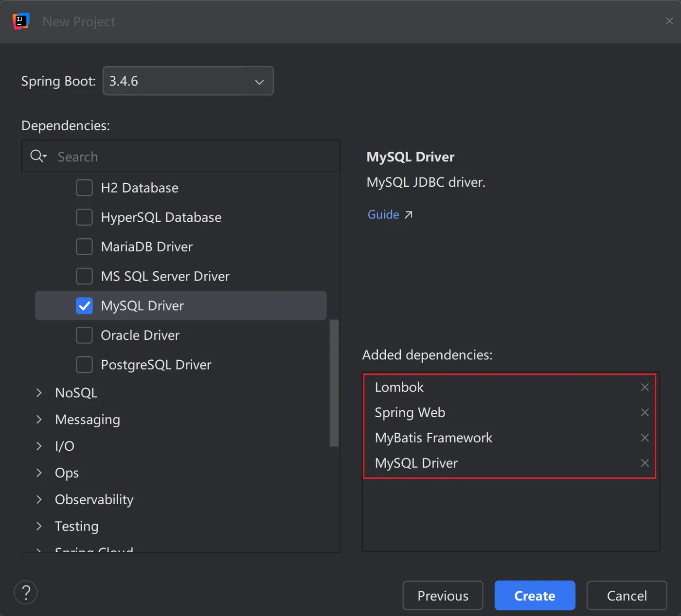Remove MySQL Driver from added dependencies

click(645, 463)
